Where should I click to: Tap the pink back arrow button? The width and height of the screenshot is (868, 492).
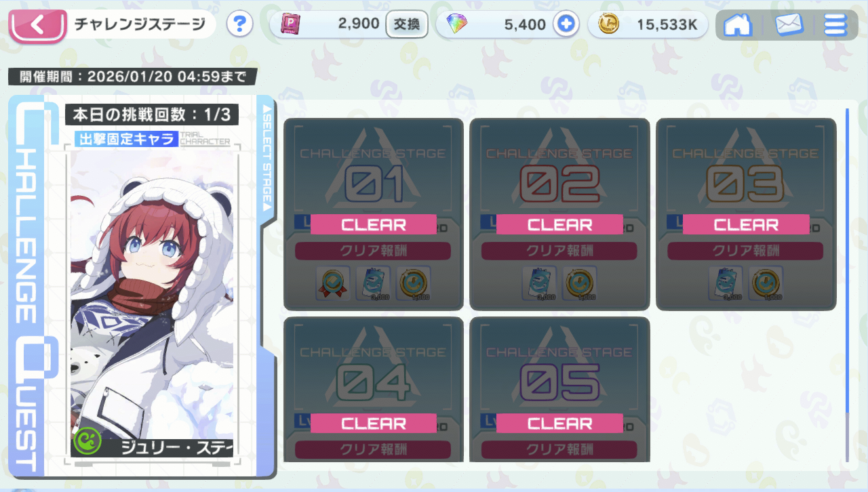(37, 26)
